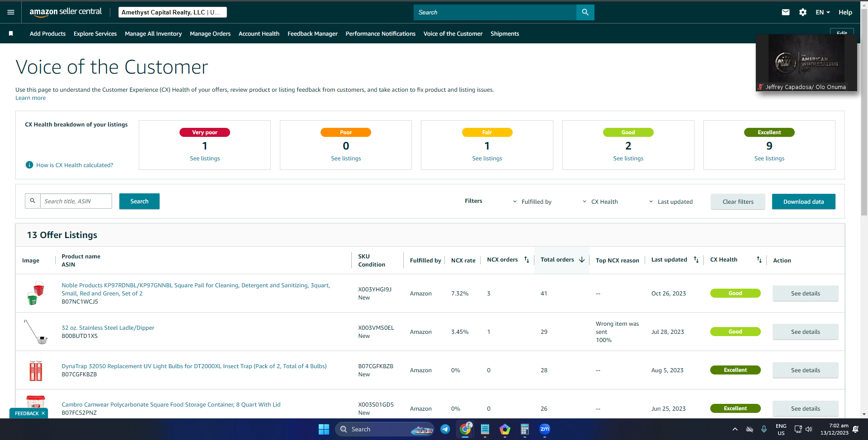Focus the Search title, ASIN field
This screenshot has height=440, width=868.
76,201
